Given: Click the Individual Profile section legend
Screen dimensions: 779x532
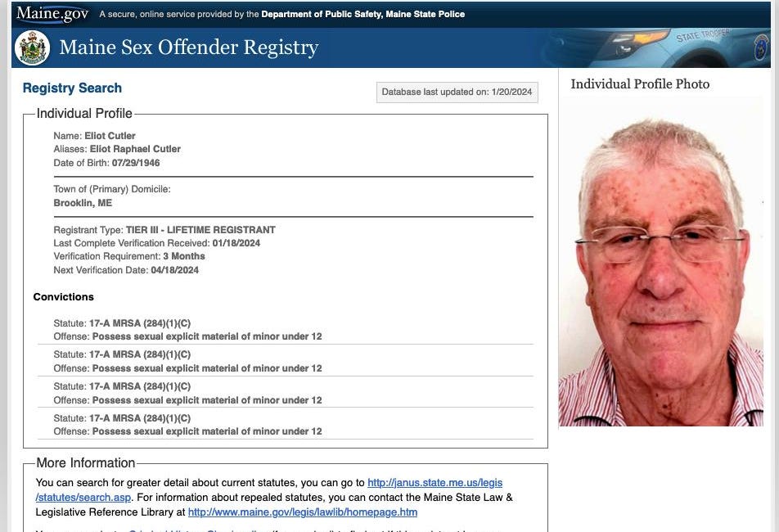Looking at the screenshot, I should [x=84, y=113].
